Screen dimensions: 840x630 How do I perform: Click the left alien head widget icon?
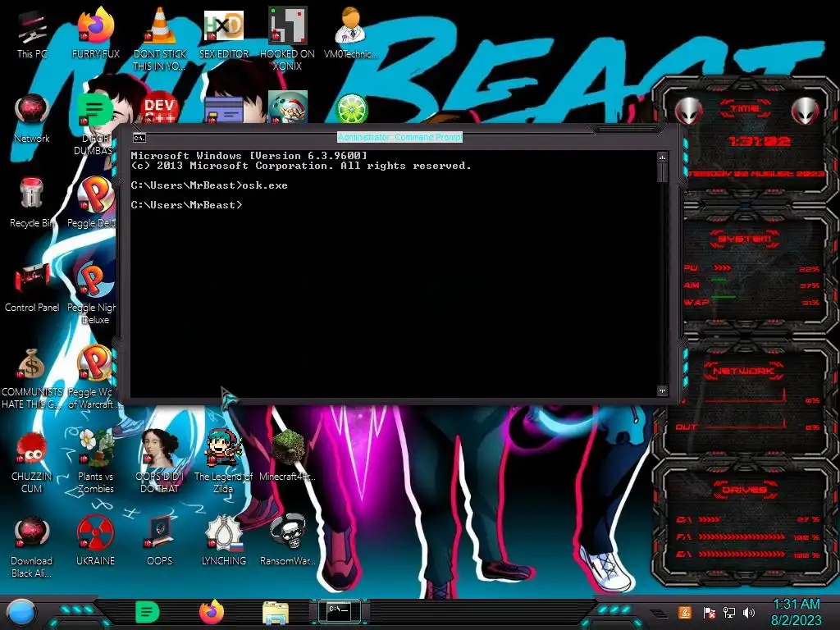coord(689,111)
